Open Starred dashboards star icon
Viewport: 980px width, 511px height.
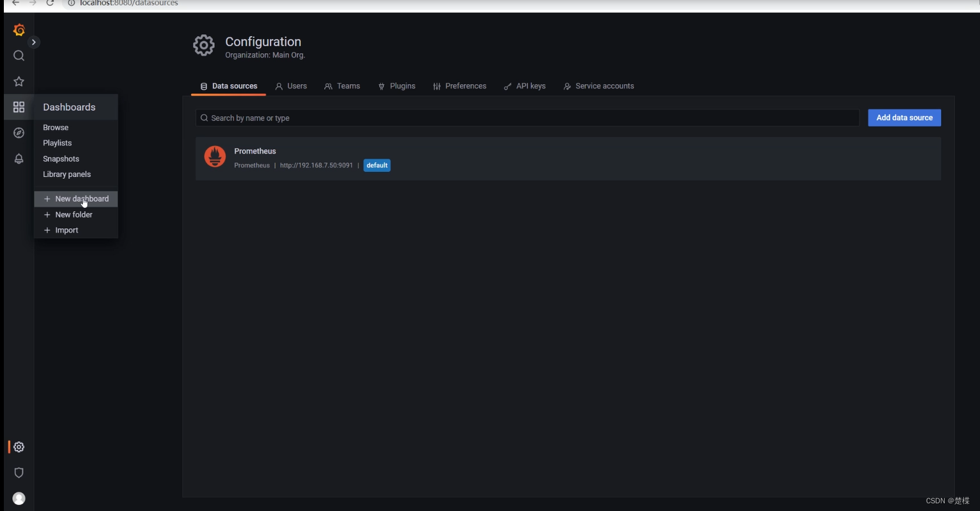[19, 81]
